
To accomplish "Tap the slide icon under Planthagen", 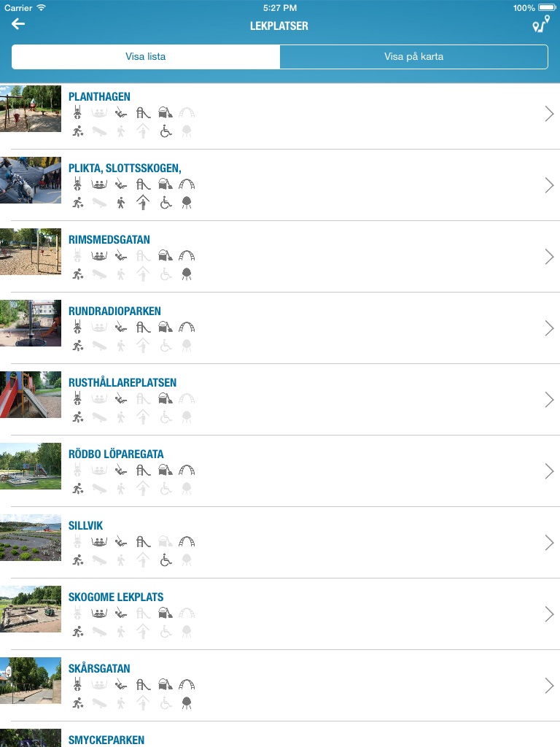I will (x=143, y=113).
